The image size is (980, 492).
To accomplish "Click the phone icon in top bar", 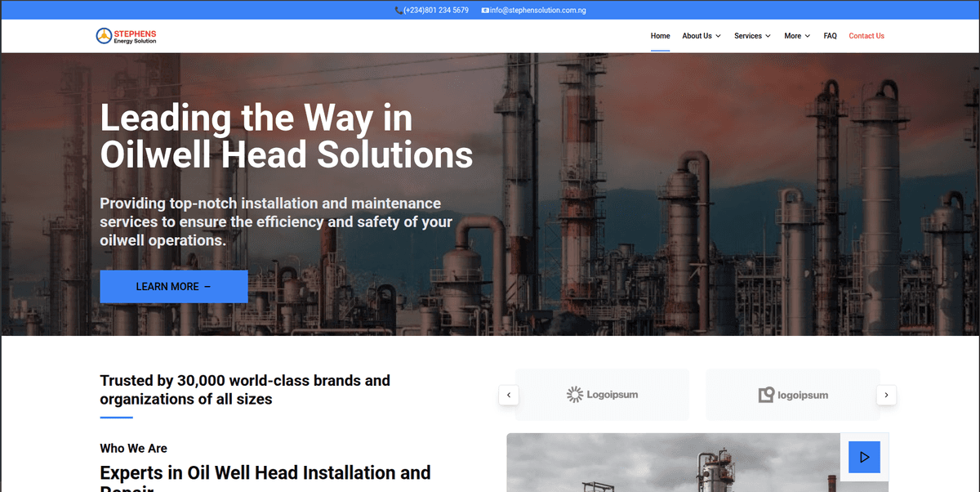I will tap(398, 11).
